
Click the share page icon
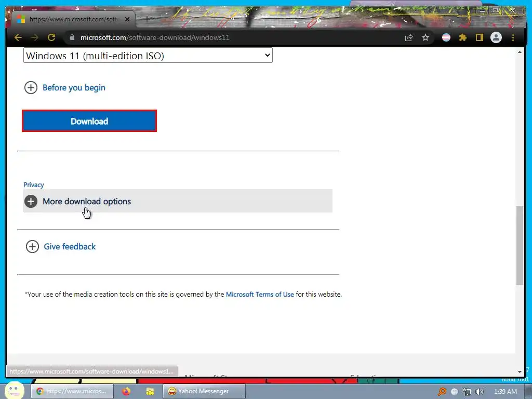point(409,37)
